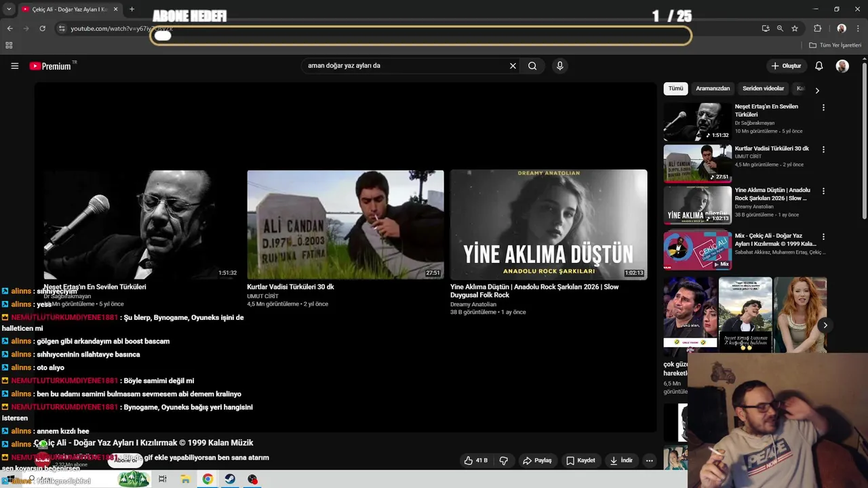Select the Tümü filter chip
Viewport: 868px width, 488px height.
pos(675,89)
